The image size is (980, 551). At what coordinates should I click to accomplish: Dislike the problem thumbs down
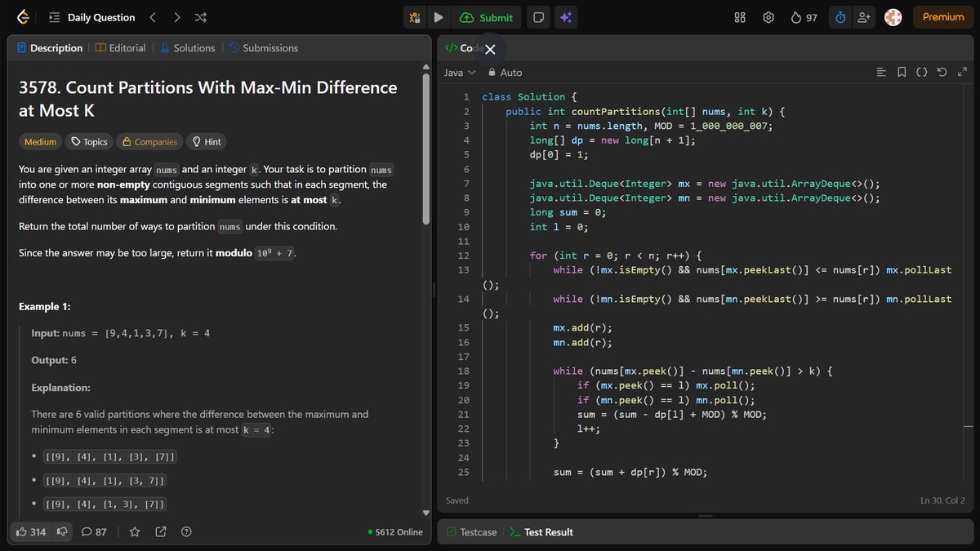[60, 532]
